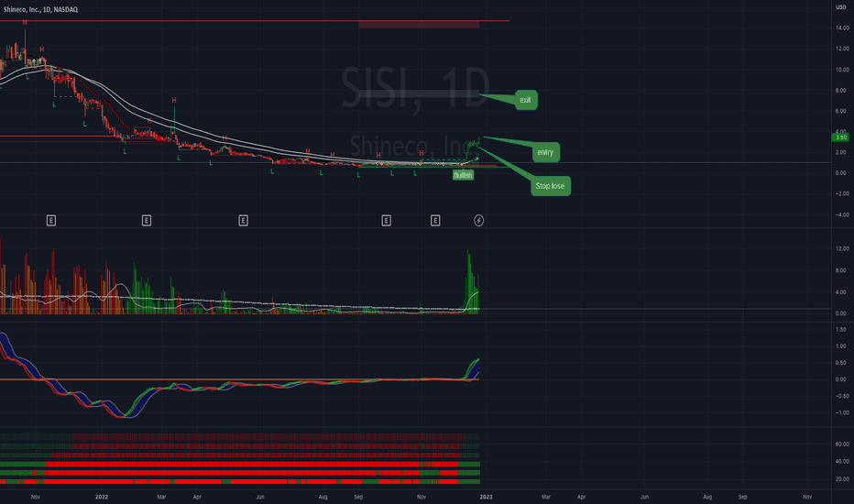This screenshot has width=854, height=504.
Task: Click the 'Shineco, Inc., 1D, NASDAQ' chart title
Action: coord(41,10)
